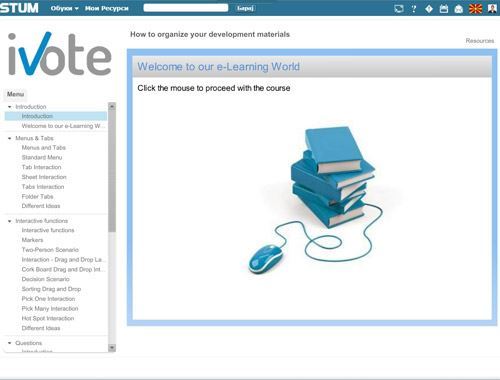Click the Macedonian flag language icon
Screen dimensions: 500x380
(475, 9)
